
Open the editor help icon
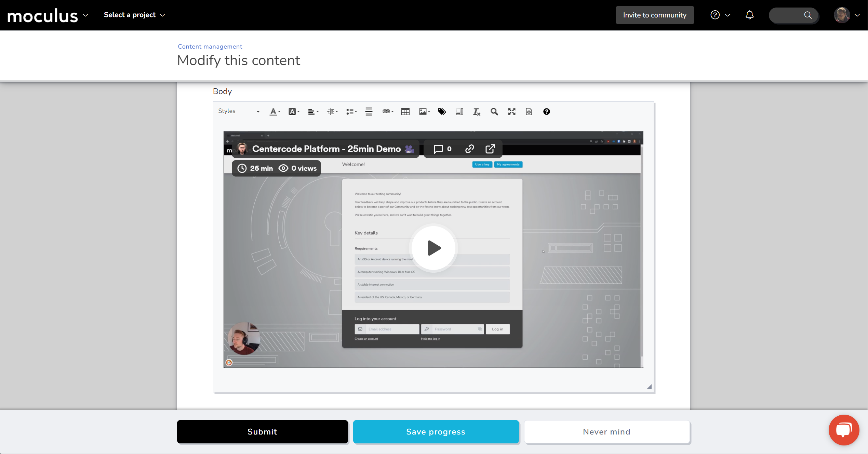pyautogui.click(x=546, y=112)
